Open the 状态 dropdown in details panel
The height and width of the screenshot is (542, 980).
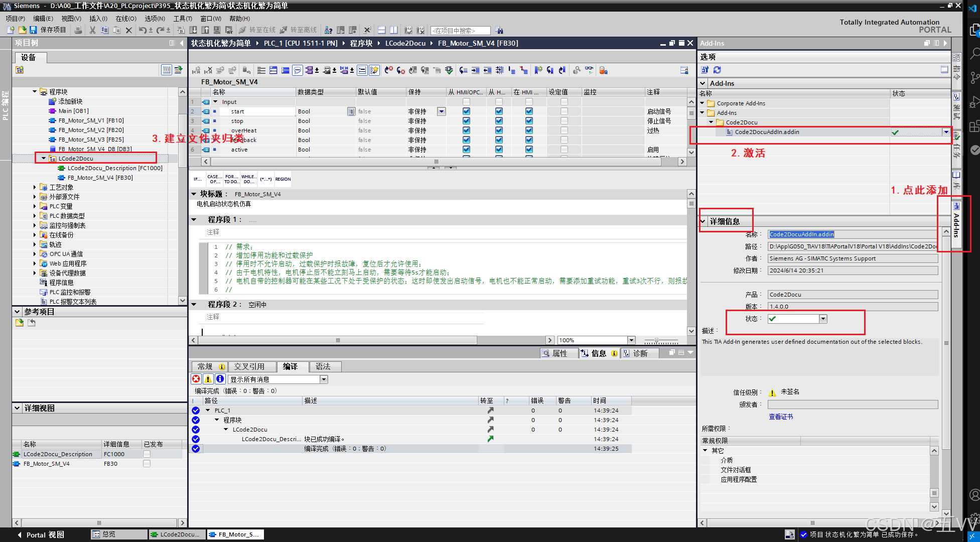coord(823,319)
